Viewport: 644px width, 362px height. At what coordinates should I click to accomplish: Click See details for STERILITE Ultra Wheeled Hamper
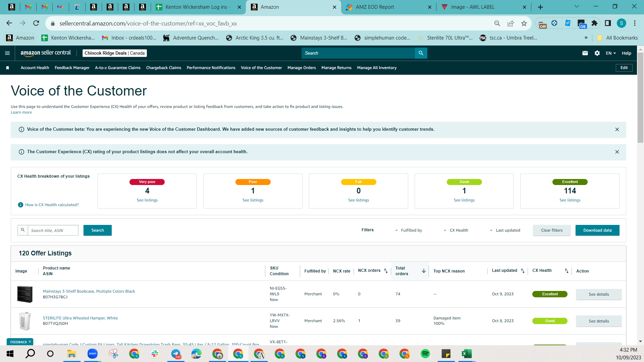point(599,321)
